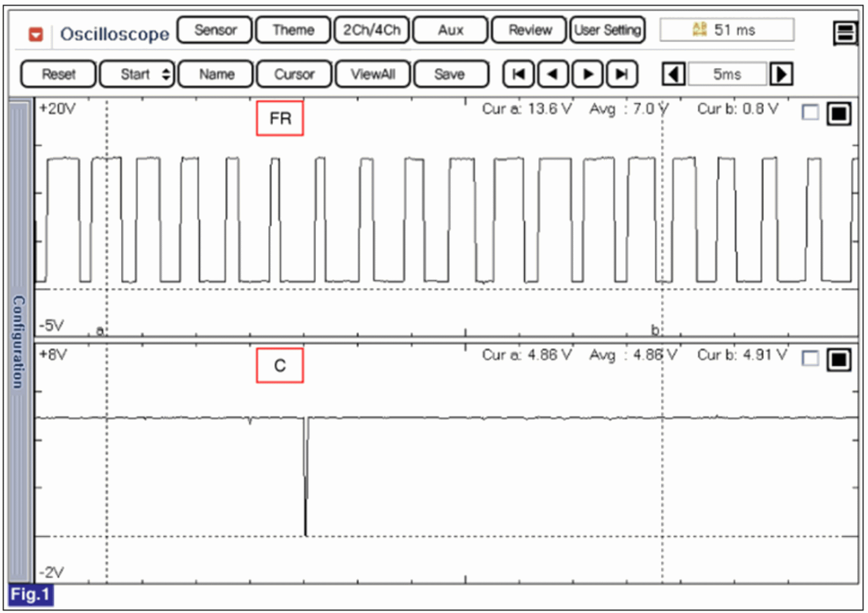The width and height of the screenshot is (868, 613).
Task: Decrease time base below 5ms
Action: [x=674, y=74]
